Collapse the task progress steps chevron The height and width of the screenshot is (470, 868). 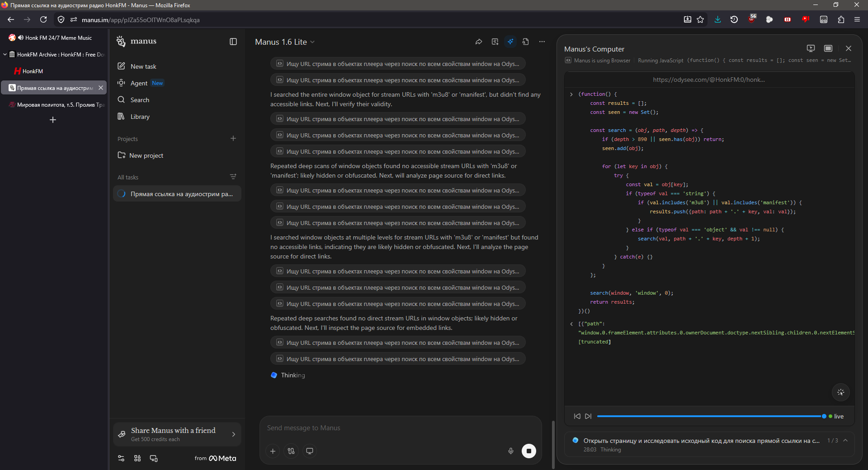[845, 440]
